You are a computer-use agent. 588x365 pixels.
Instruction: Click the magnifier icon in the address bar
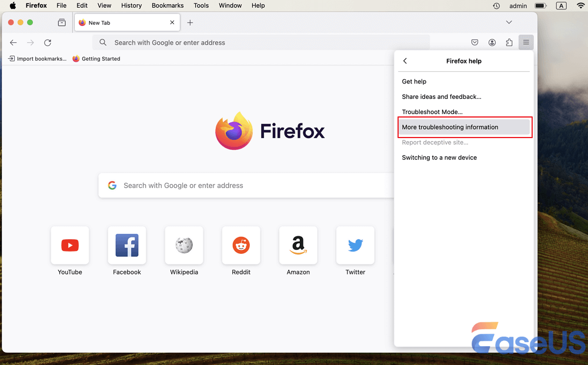103,42
